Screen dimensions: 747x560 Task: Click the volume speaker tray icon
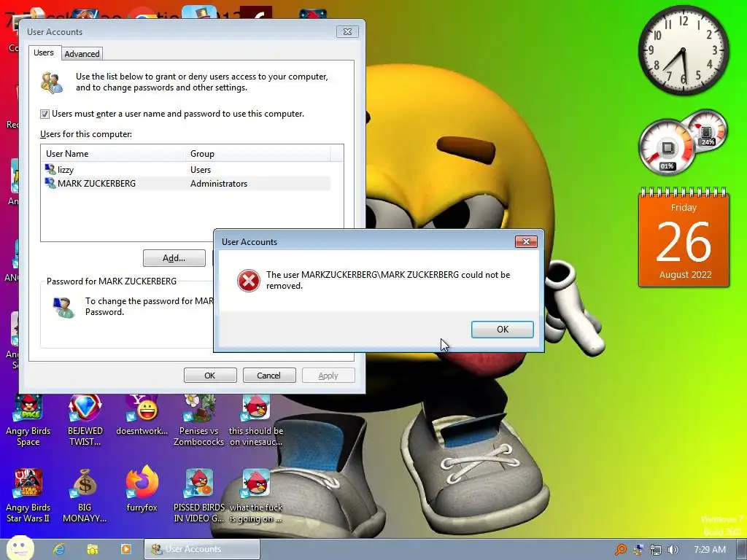coord(673,550)
